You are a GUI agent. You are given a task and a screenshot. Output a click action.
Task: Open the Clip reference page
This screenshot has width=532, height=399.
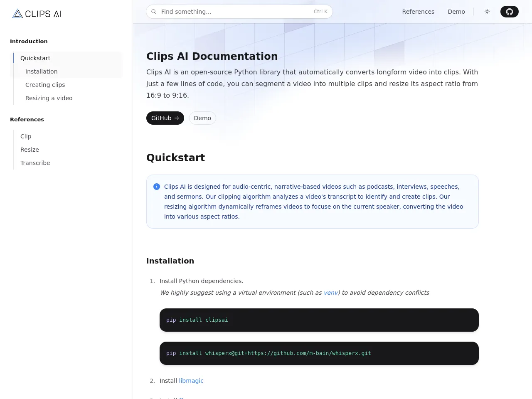pos(26,136)
